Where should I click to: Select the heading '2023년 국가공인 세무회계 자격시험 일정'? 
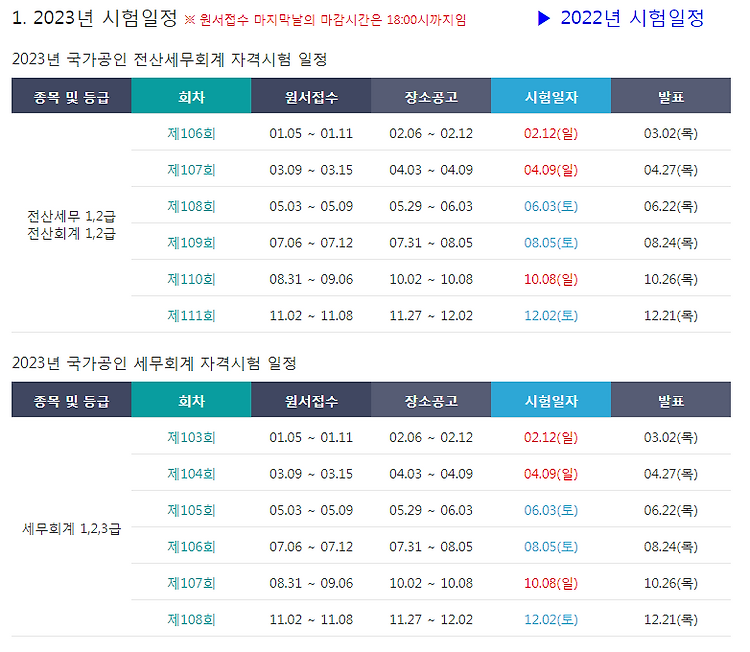[x=154, y=364]
